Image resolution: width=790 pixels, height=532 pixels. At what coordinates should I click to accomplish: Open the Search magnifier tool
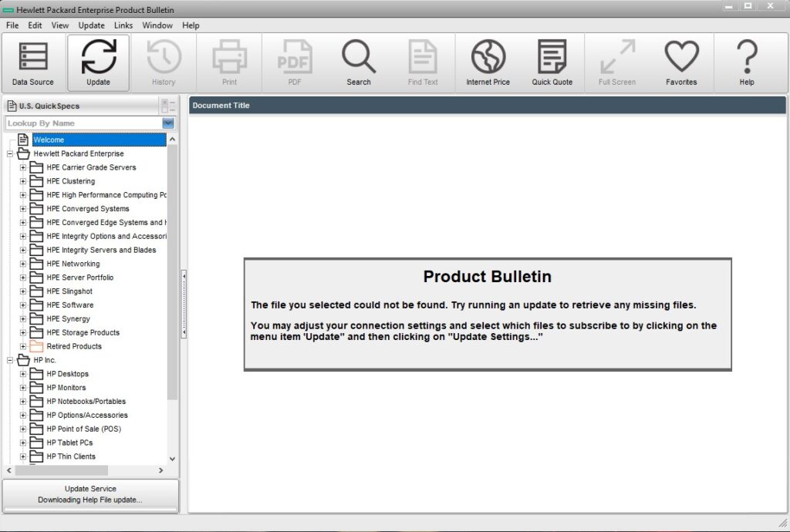(358, 62)
